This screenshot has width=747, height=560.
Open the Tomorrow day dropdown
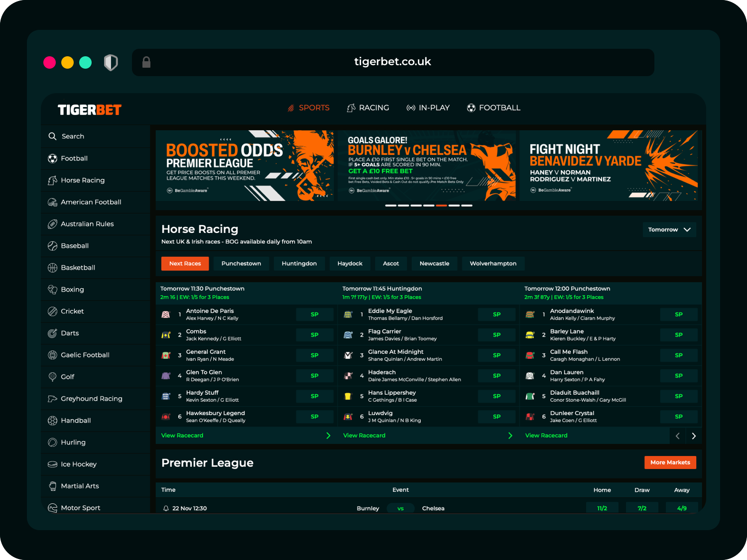[x=669, y=229]
